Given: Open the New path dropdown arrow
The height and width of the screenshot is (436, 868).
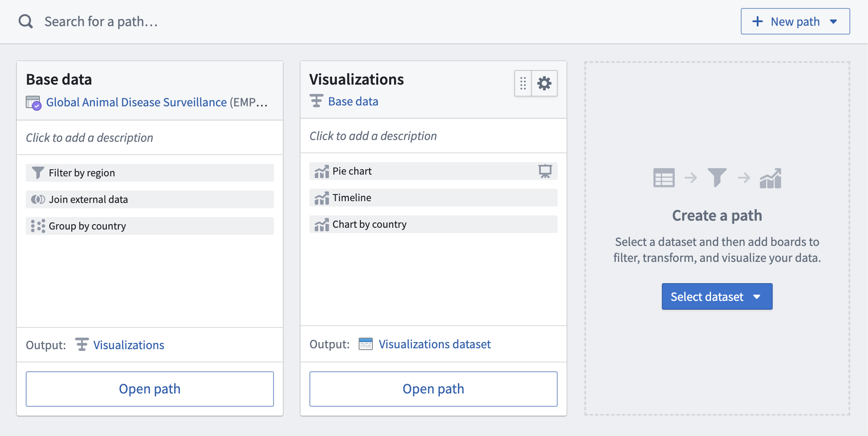Looking at the screenshot, I should pyautogui.click(x=833, y=22).
